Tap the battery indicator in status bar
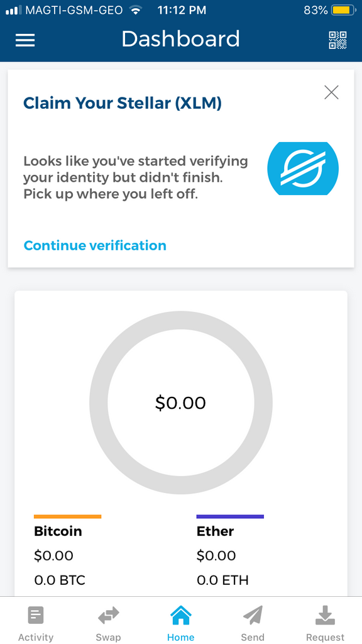This screenshot has height=644, width=362. point(343,11)
